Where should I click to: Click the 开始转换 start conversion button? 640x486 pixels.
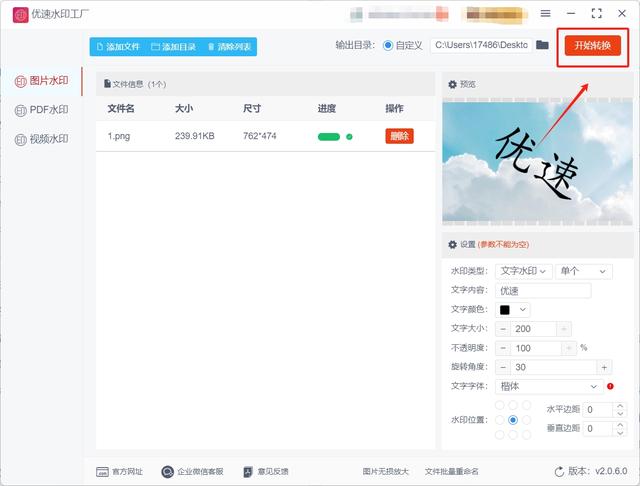click(593, 45)
